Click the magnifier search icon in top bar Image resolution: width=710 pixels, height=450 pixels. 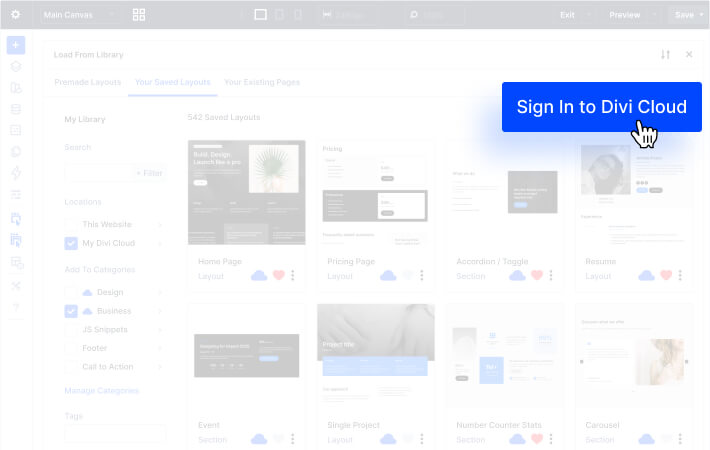tap(413, 14)
